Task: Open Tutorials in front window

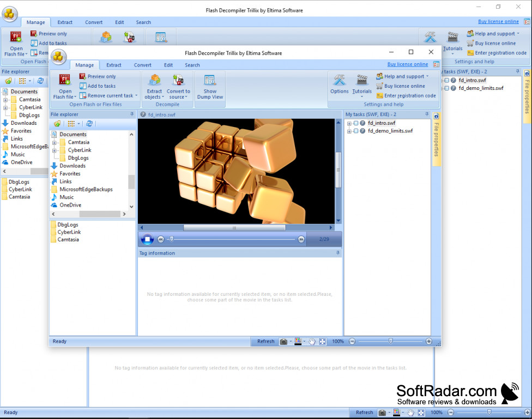Action: coord(362,86)
